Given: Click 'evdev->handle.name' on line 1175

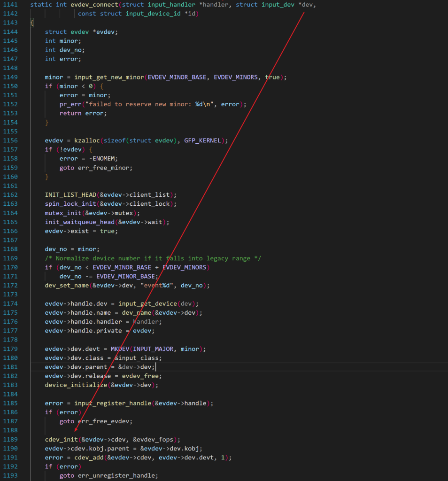Looking at the screenshot, I should pos(78,312).
